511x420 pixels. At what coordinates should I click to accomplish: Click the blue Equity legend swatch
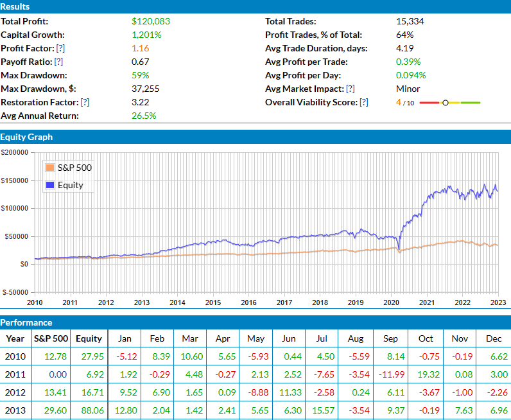49,186
